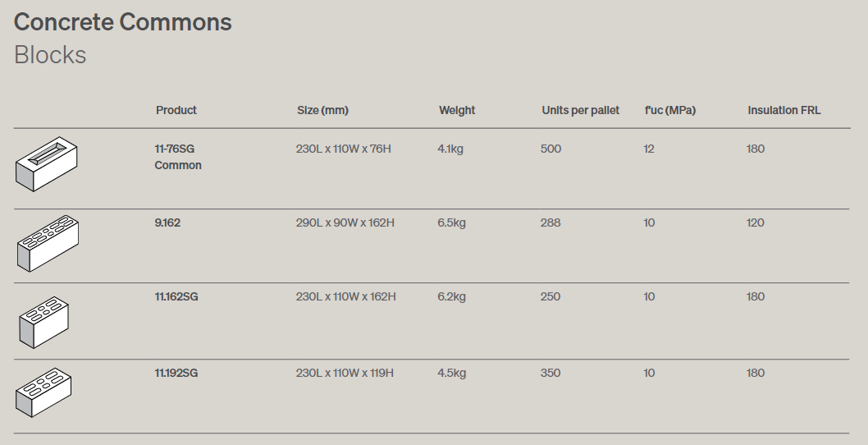This screenshot has width=868, height=445.
Task: Select size 230L x 110W x 76H
Action: 343,149
